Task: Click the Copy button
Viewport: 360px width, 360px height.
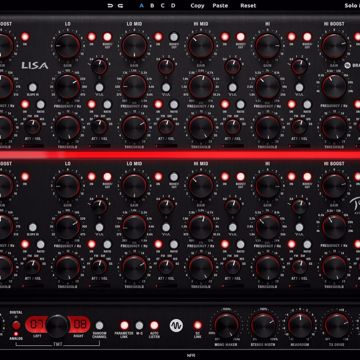Action: [197, 6]
